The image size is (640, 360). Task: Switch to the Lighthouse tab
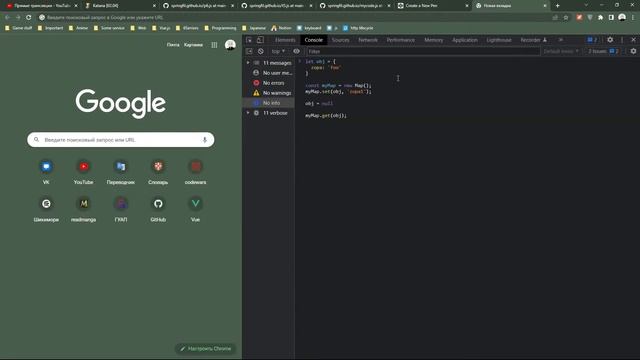click(499, 40)
